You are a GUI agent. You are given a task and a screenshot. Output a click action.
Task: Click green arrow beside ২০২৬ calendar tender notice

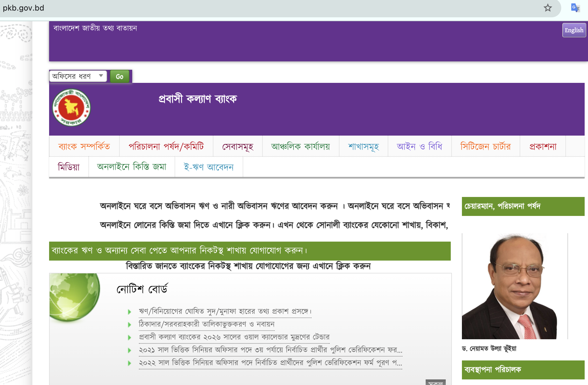point(129,338)
